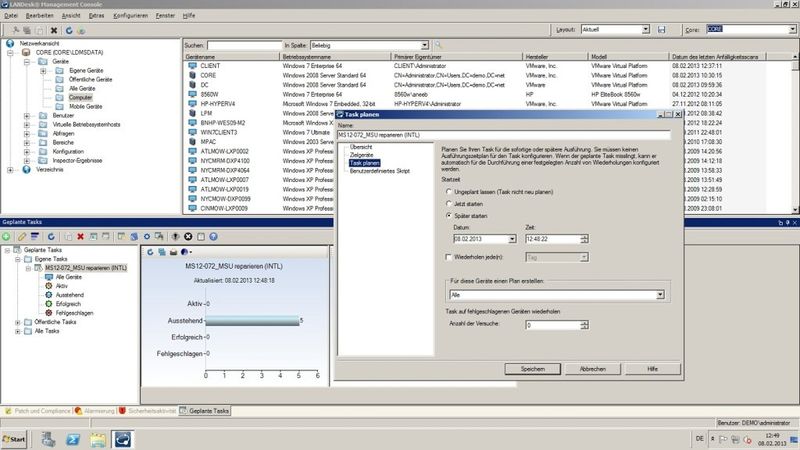Select Zielgeräte in dialog navigation
This screenshot has width=800, height=450.
click(361, 155)
